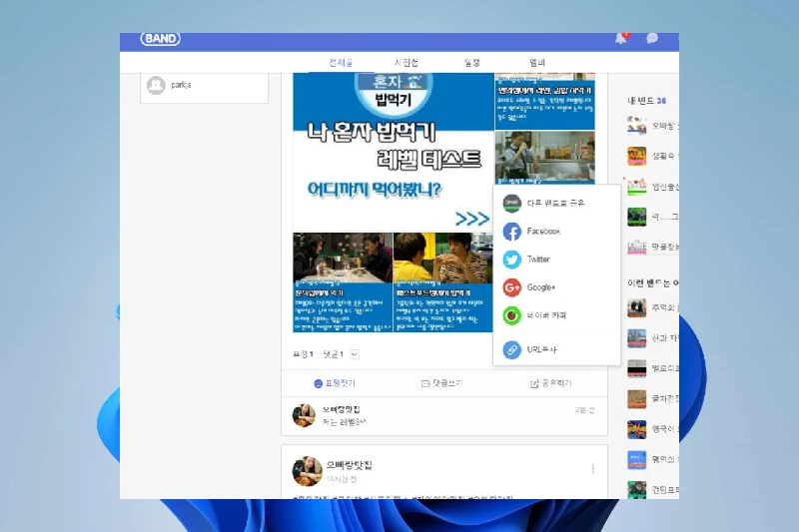Click the Google+ share icon
The height and width of the screenshot is (532, 799).
pos(511,287)
